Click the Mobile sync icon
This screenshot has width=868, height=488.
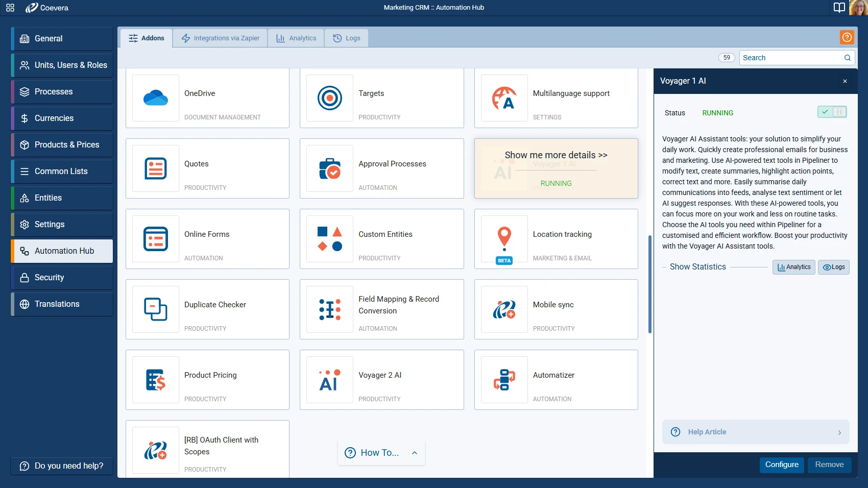click(504, 309)
